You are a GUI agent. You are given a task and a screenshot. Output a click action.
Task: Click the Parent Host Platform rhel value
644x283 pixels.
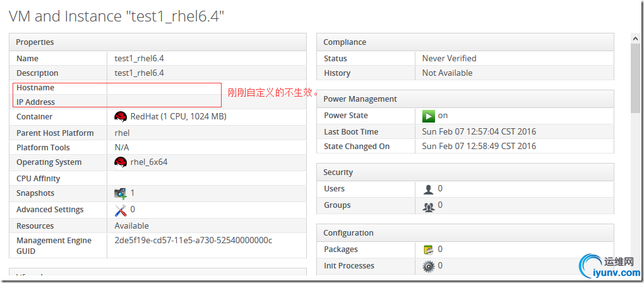click(122, 133)
